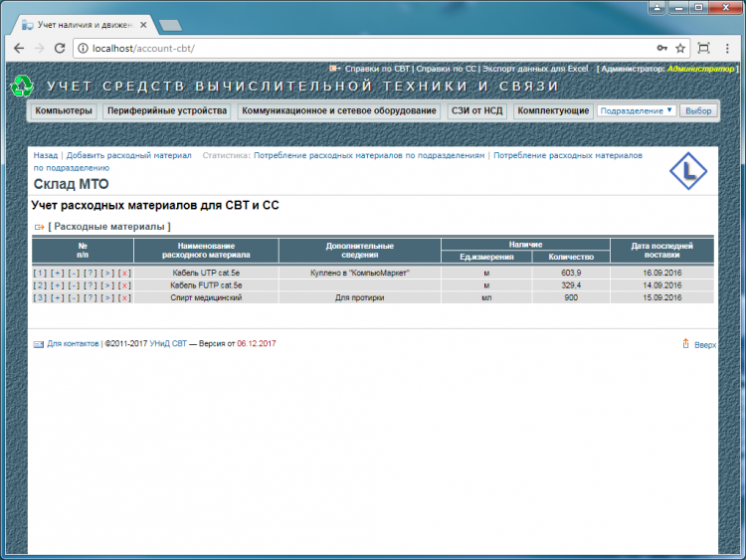Image resolution: width=746 pixels, height=560 pixels.
Task: Open Периферийные устройства menu
Action: point(167,110)
